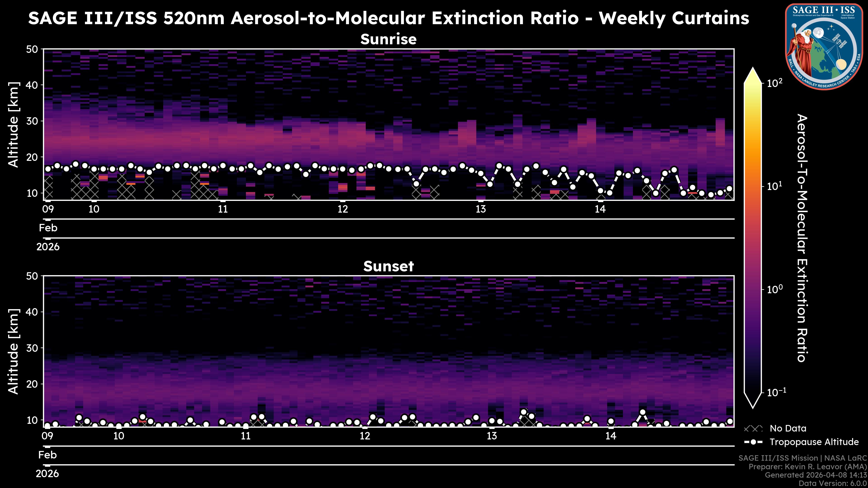
Task: Click the Tropopause Altitude legend marker
Action: click(x=753, y=442)
